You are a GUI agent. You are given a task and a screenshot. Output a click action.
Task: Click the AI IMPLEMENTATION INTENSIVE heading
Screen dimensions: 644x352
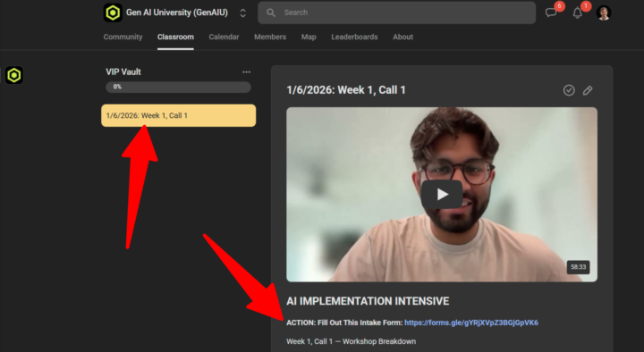click(368, 301)
